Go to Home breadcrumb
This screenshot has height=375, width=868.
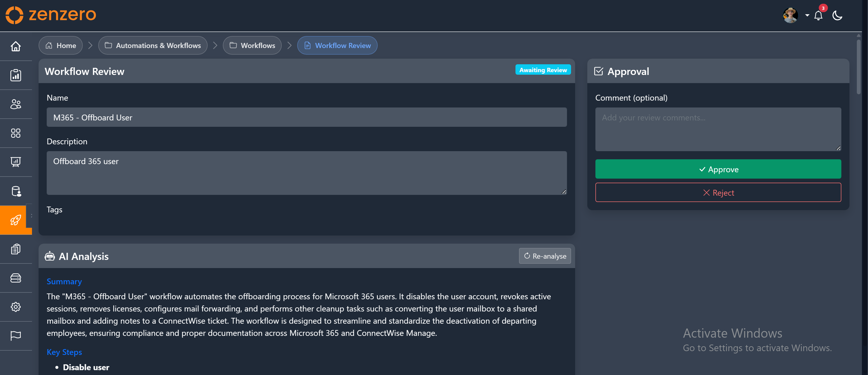pos(61,45)
